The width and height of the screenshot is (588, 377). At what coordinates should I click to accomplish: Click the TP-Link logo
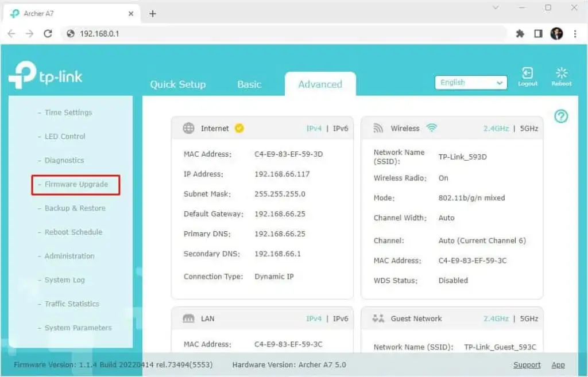tap(46, 75)
